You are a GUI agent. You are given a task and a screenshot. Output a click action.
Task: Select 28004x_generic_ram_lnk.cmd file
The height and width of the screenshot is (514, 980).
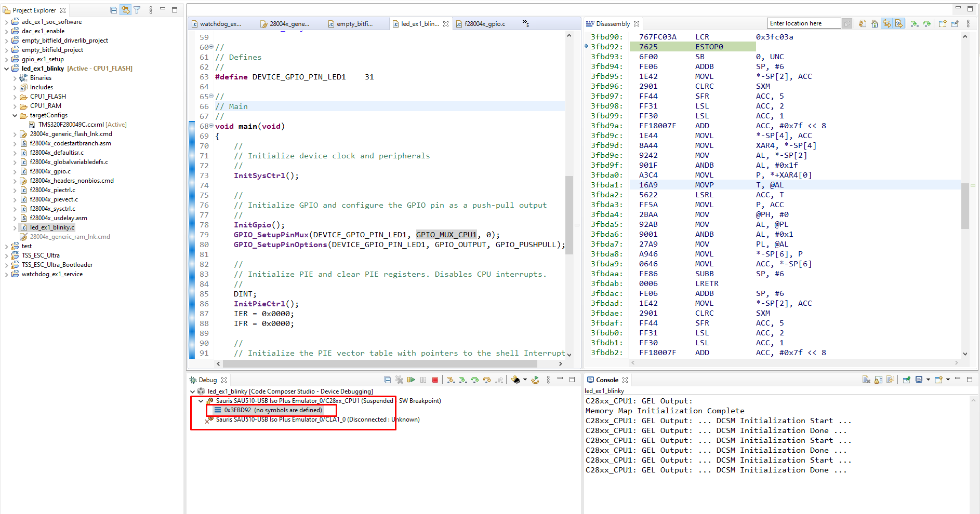(70, 237)
